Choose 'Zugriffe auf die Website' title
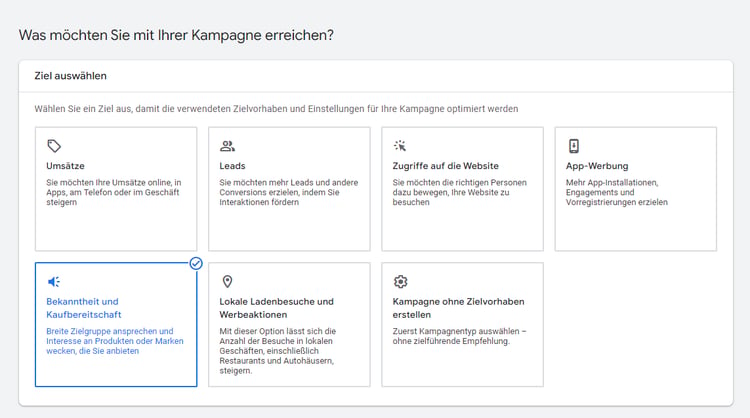Image resolution: width=750 pixels, height=418 pixels. point(445,166)
